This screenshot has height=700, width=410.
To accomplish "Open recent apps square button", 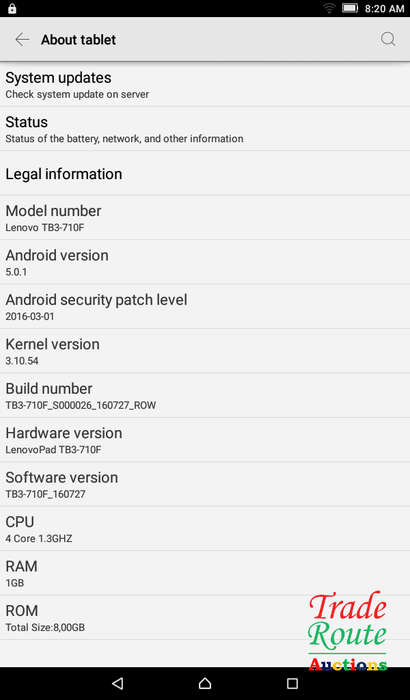I will 292,683.
